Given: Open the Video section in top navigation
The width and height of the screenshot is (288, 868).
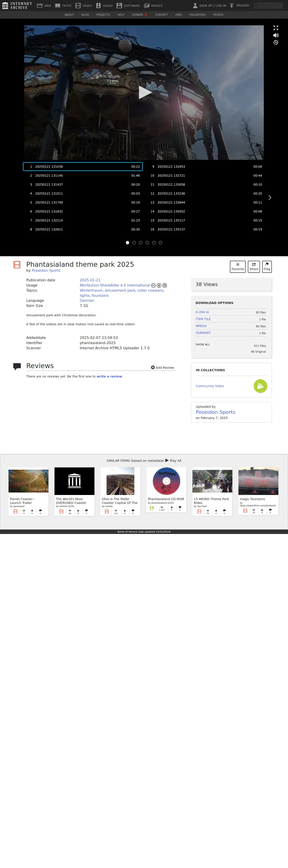Looking at the screenshot, I should coord(84,6).
